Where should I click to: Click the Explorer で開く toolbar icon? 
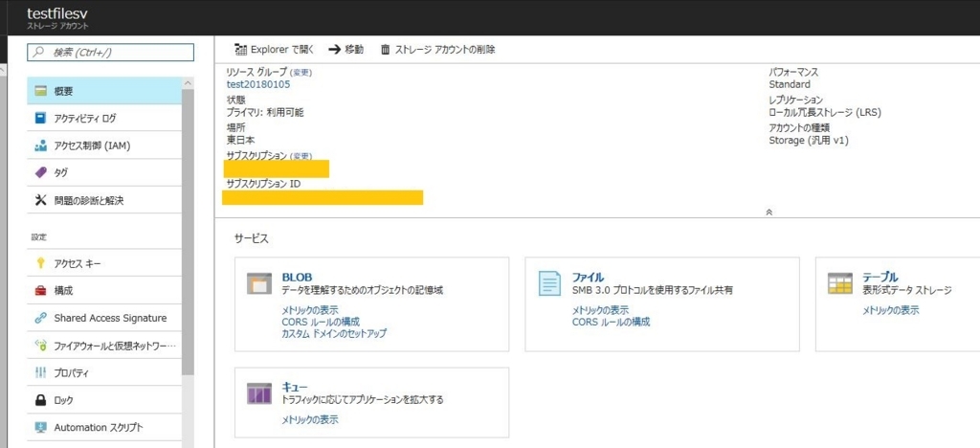[x=241, y=50]
